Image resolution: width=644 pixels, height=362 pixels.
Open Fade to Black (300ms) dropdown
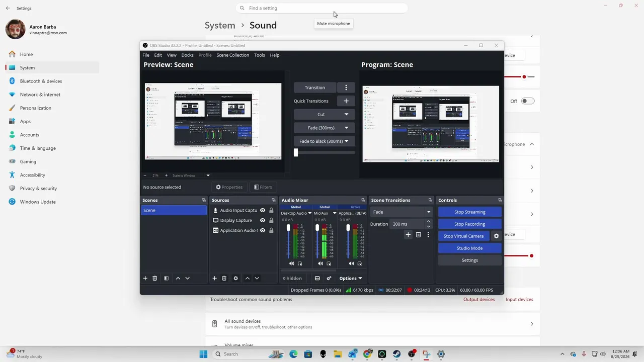click(324, 141)
